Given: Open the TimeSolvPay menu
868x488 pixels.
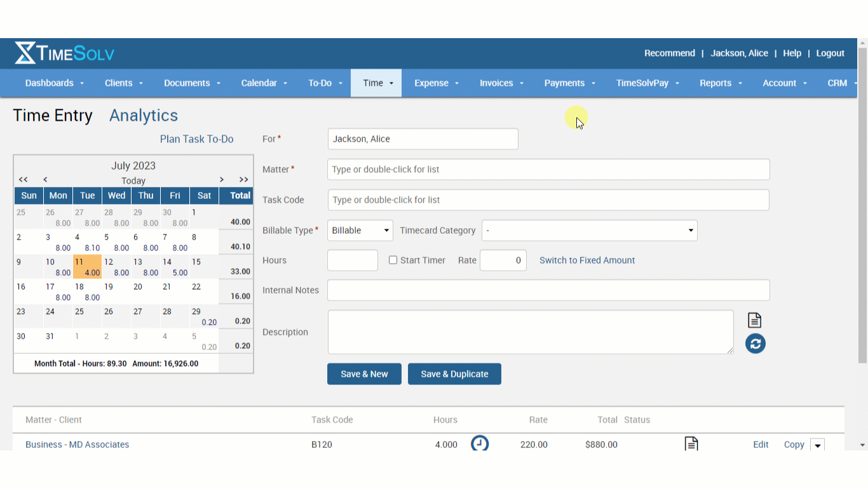Looking at the screenshot, I should tap(648, 83).
